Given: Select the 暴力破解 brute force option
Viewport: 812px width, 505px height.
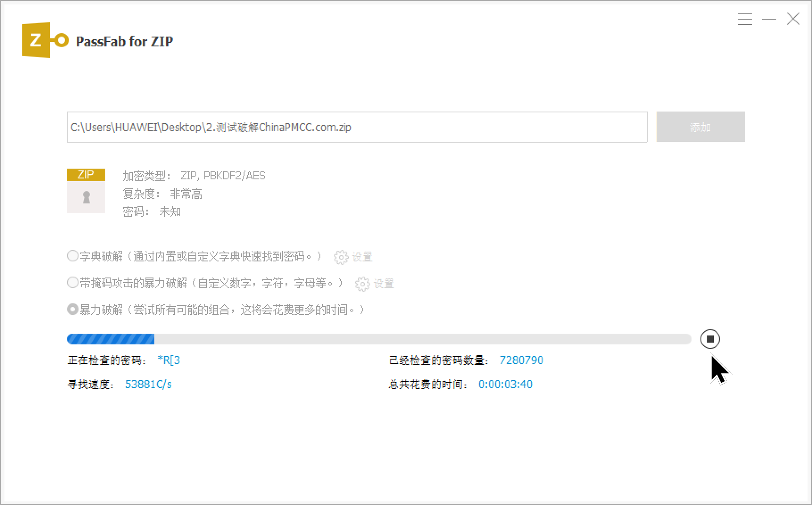Looking at the screenshot, I should click(x=73, y=310).
